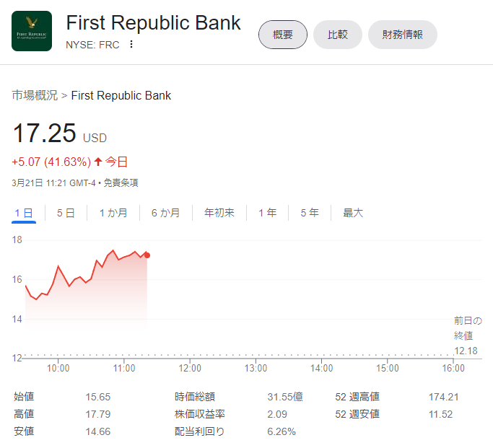Open the 財務情報 section
Screen dimensions: 493x448
(x=403, y=35)
